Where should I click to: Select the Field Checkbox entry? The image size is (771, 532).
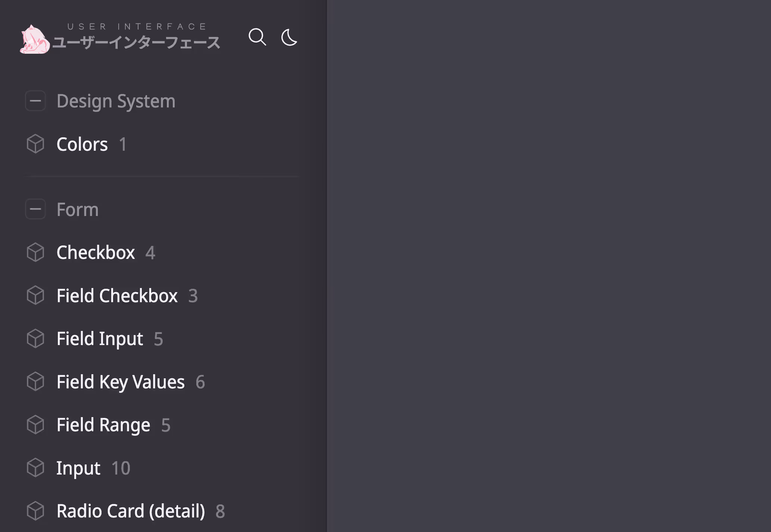tap(117, 296)
